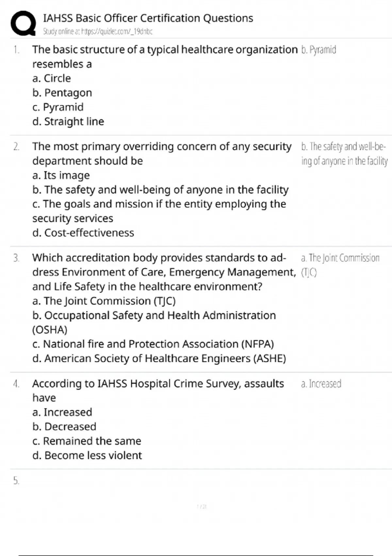Click question 2's answer in right column
392x556 pixels.
pos(344,154)
